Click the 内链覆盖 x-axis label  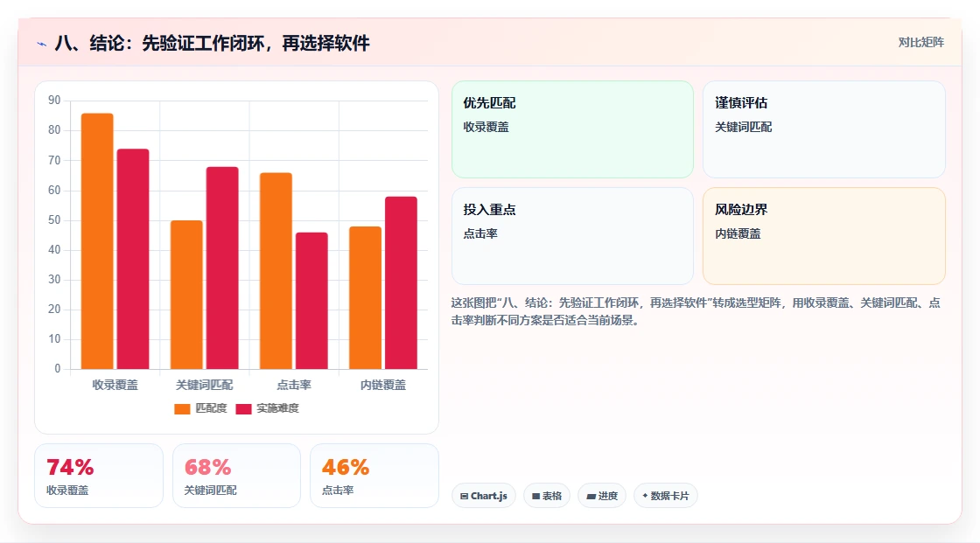383,385
